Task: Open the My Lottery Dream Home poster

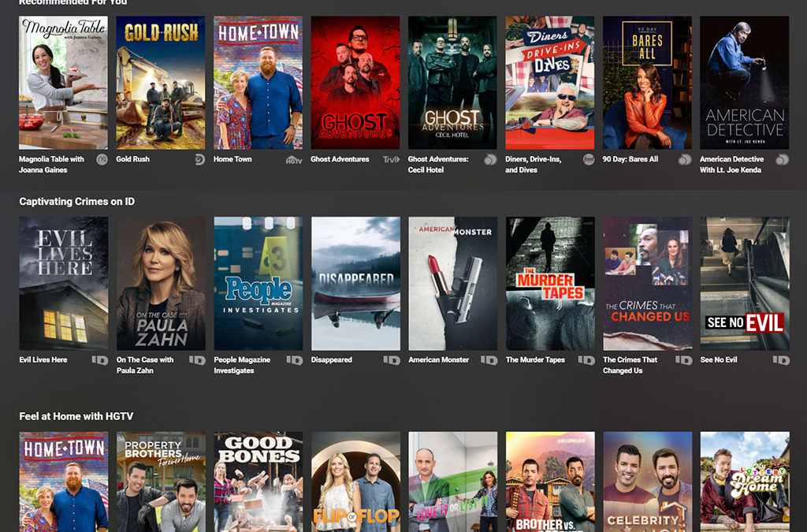Action: coord(745,482)
